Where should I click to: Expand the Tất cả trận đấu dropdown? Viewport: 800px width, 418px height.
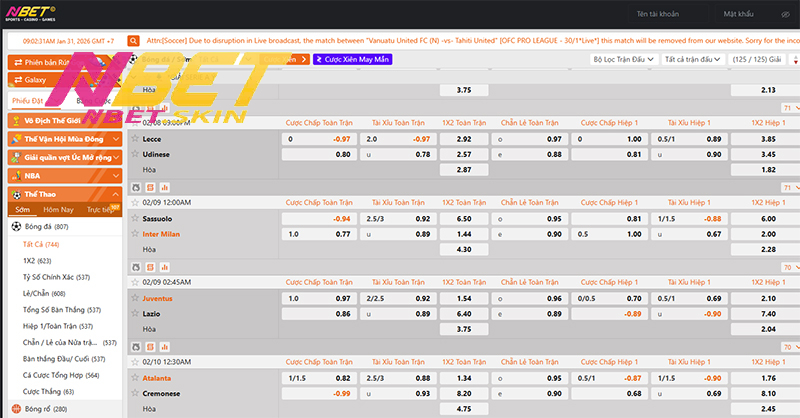[692, 60]
